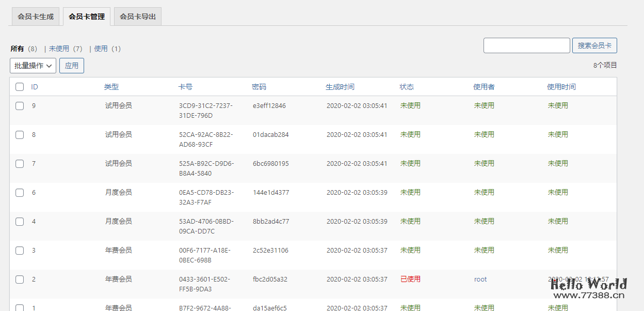644x311 pixels.
Task: Switch to the 会员卡导出 tab
Action: click(x=137, y=16)
